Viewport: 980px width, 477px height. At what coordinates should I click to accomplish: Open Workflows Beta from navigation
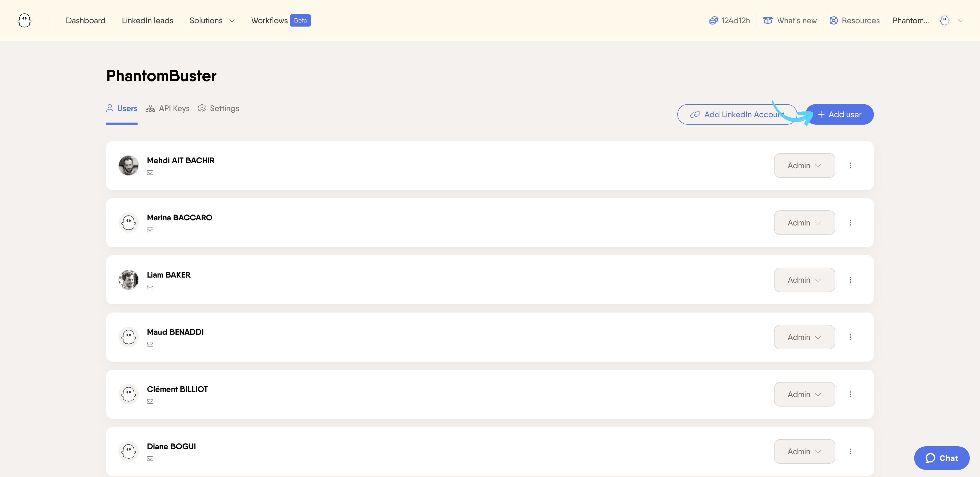tap(281, 21)
